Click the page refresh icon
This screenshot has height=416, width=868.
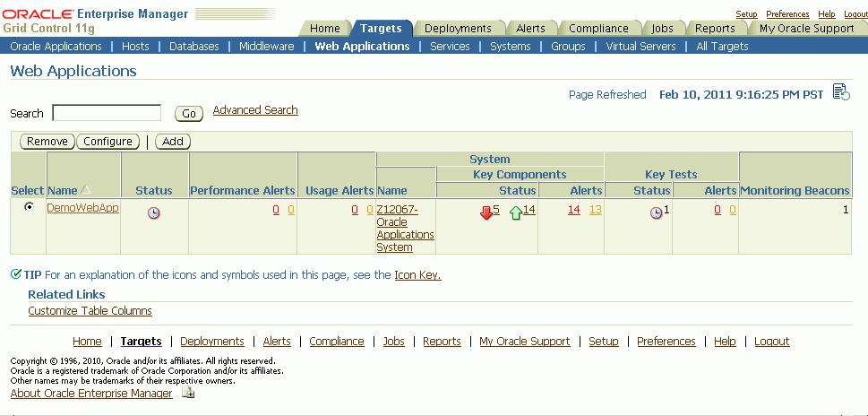[841, 92]
